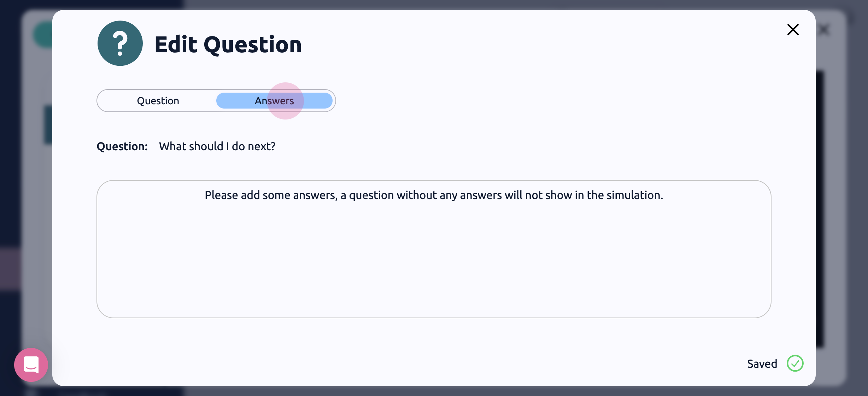Click the 'Please add some answers' message
This screenshot has height=396, width=868.
(434, 195)
